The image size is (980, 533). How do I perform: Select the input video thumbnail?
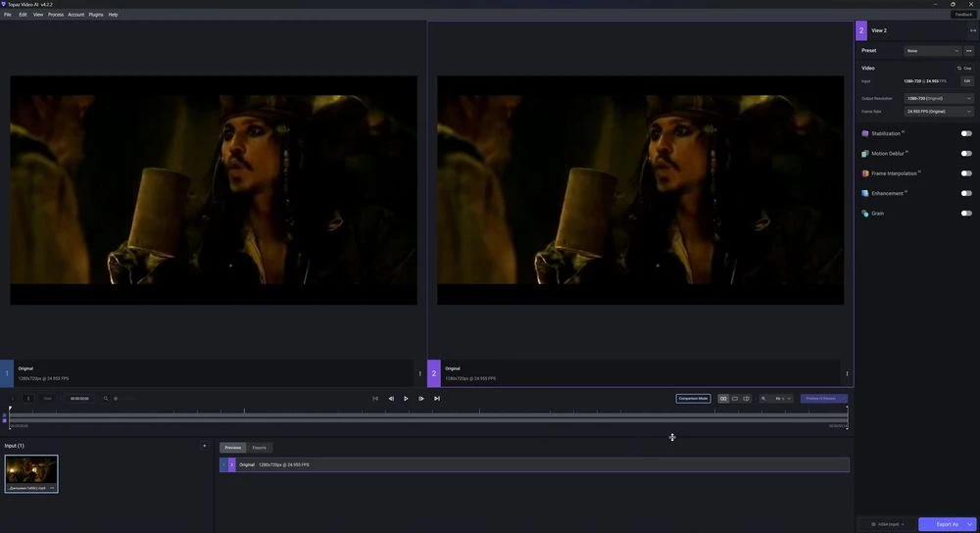pyautogui.click(x=31, y=471)
